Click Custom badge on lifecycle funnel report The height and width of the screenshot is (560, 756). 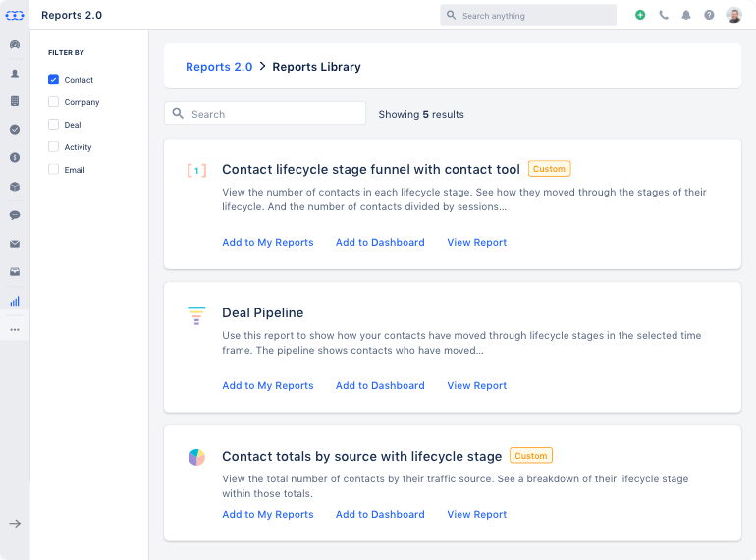(549, 169)
